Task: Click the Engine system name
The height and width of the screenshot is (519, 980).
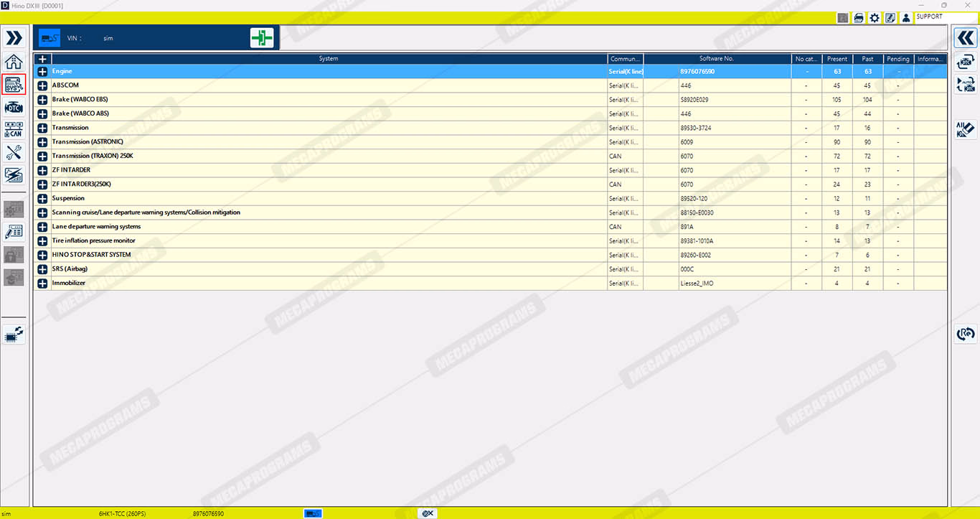Action: click(x=62, y=71)
